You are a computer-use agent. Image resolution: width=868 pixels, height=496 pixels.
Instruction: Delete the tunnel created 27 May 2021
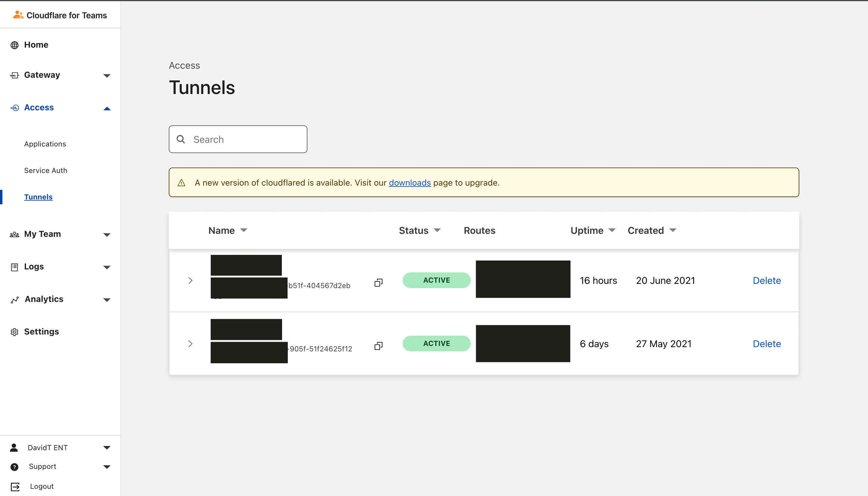tap(767, 344)
